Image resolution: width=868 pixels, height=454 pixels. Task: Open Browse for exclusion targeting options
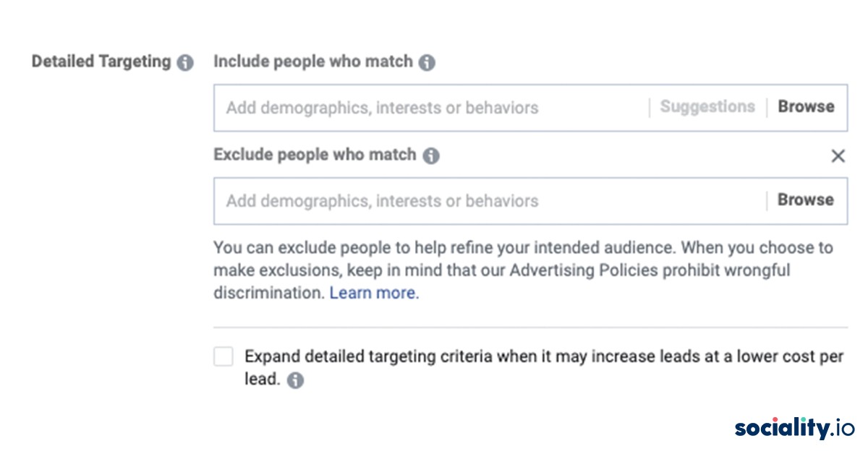[804, 200]
